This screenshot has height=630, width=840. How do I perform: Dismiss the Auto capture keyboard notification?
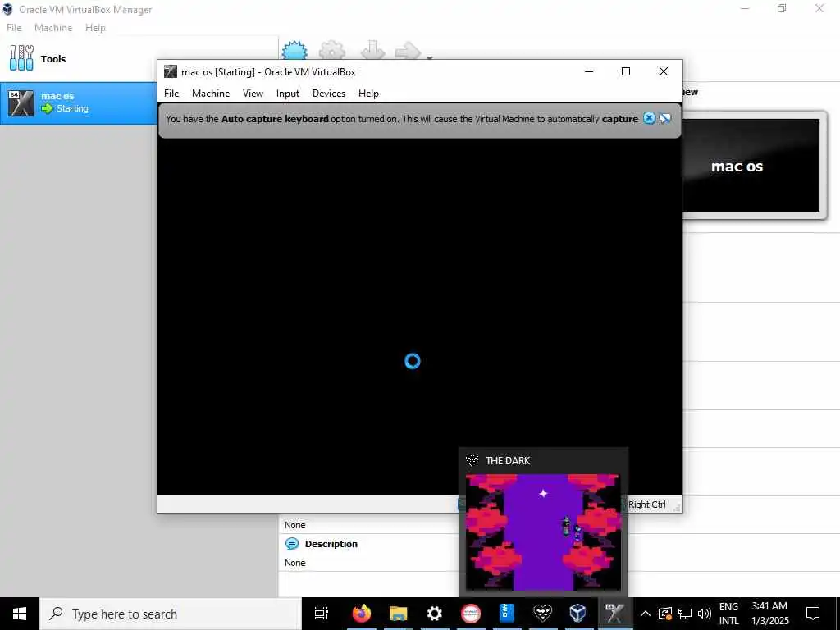649,118
